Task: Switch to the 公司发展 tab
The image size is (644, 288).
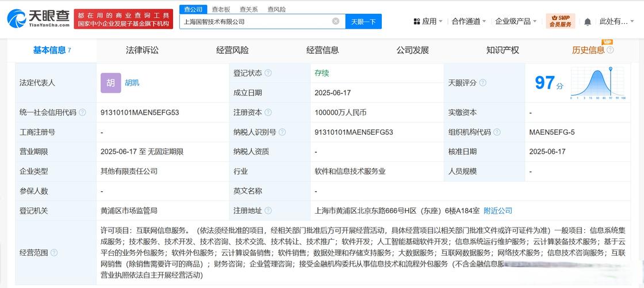Action: click(413, 50)
